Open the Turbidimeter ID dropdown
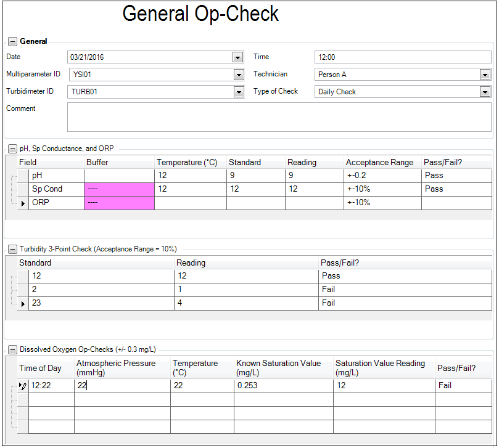This screenshot has width=499, height=448. click(x=237, y=91)
